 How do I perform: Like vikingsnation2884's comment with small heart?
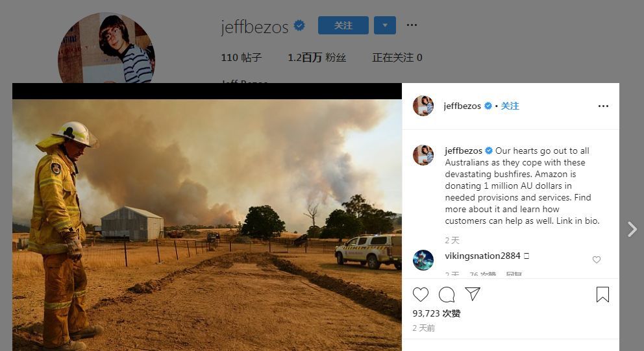click(x=597, y=260)
